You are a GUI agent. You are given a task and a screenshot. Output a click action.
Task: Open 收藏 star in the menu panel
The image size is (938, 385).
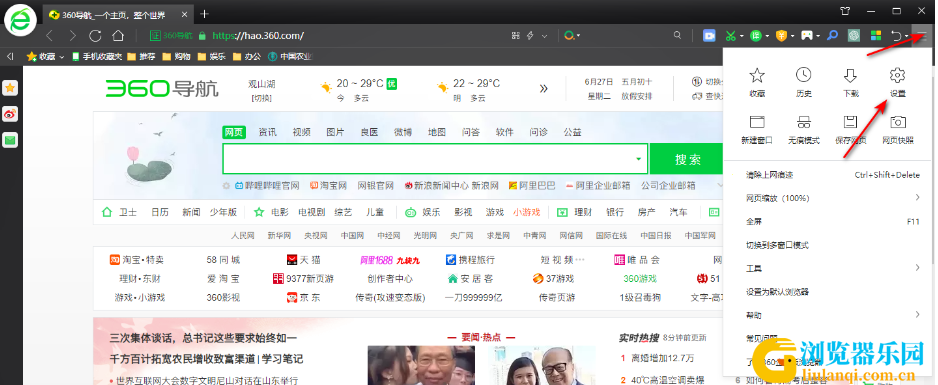[x=757, y=82]
